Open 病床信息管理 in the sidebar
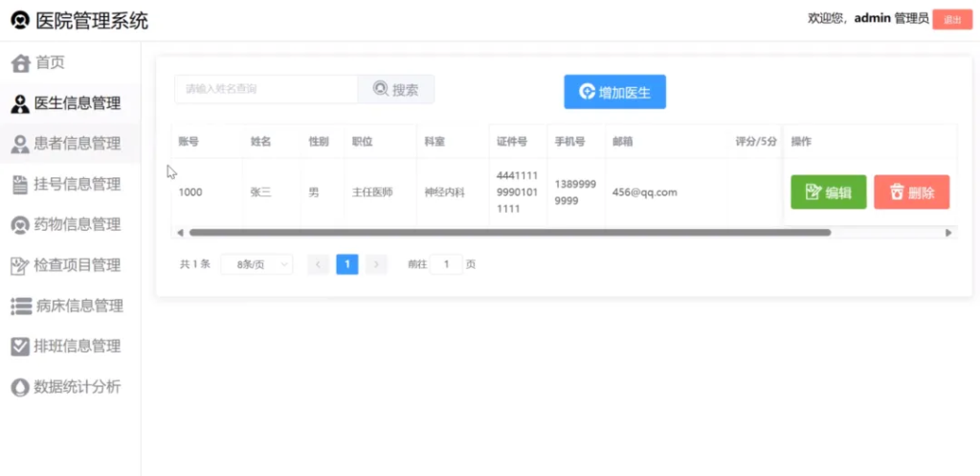The image size is (980, 476). (71, 306)
